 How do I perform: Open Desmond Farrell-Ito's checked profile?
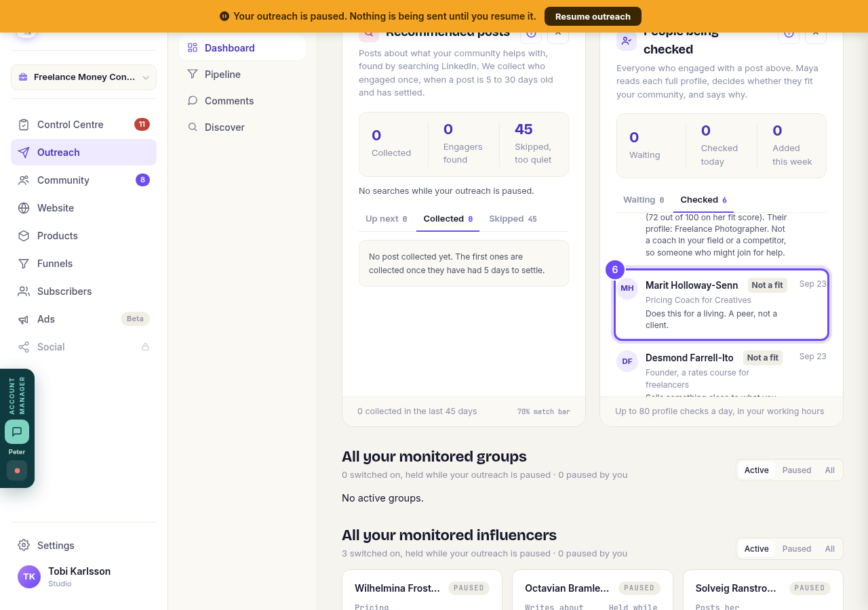tap(722, 371)
